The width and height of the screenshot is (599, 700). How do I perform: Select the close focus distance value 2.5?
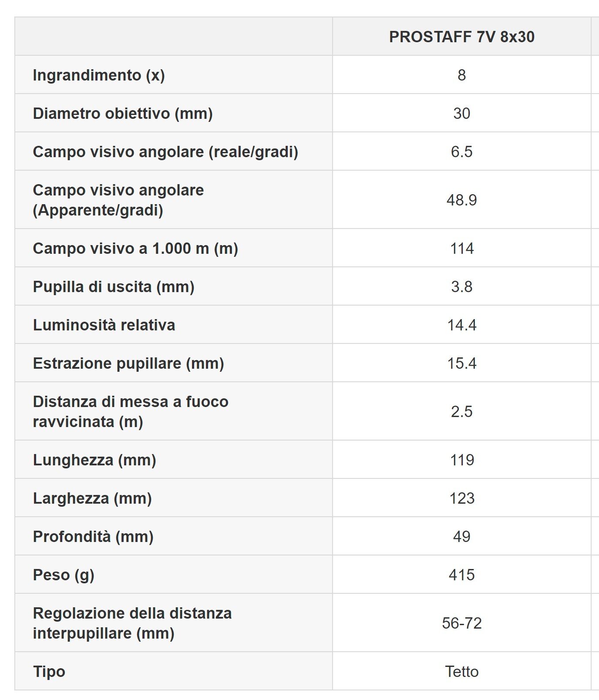[x=461, y=412]
